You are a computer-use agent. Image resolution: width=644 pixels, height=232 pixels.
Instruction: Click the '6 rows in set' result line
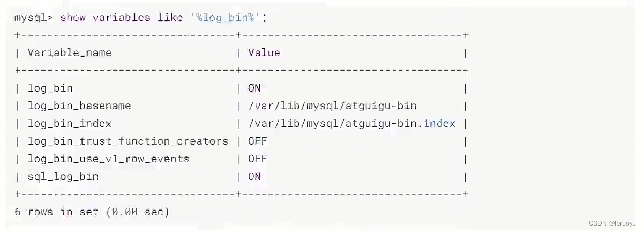pos(92,212)
